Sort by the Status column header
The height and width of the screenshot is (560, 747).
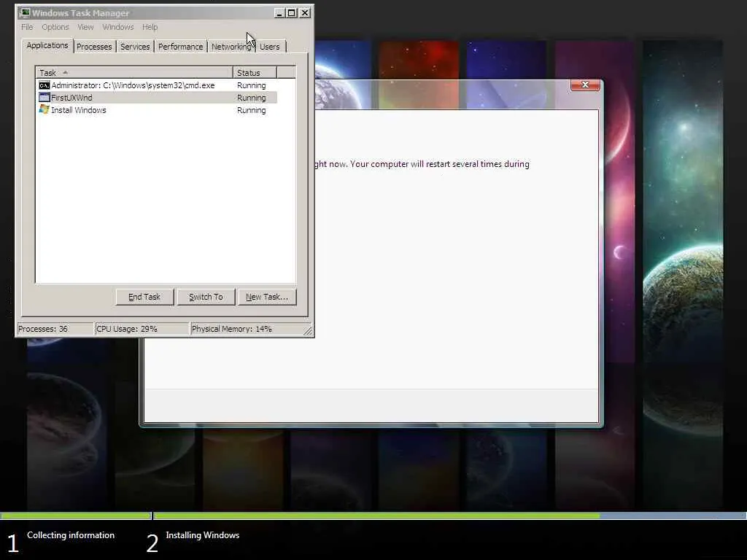tap(255, 72)
